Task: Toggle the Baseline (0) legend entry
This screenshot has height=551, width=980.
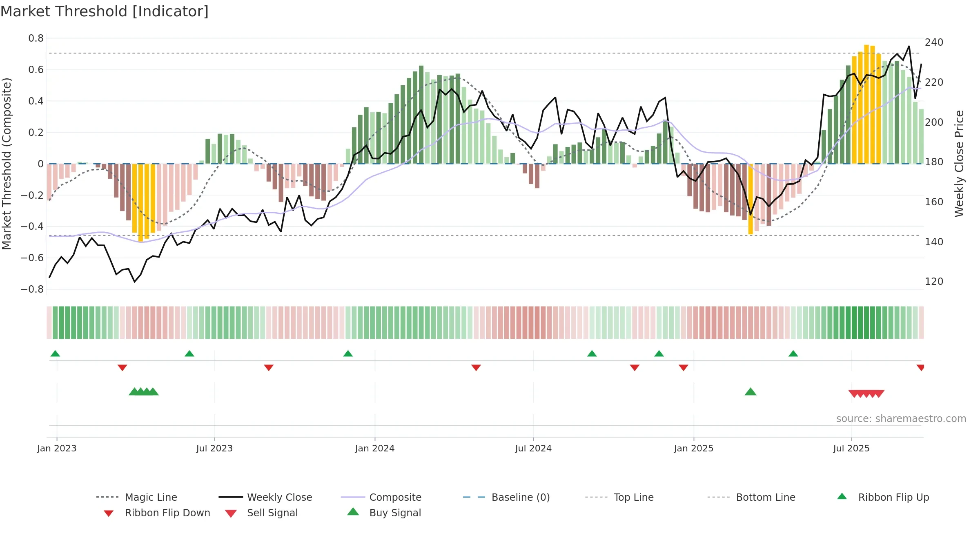Action: click(506, 497)
